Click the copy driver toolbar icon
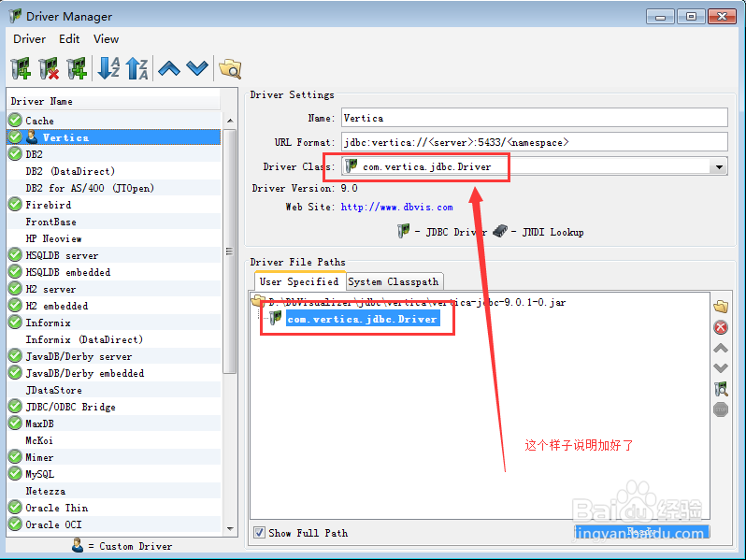This screenshot has width=746, height=560. point(77,68)
